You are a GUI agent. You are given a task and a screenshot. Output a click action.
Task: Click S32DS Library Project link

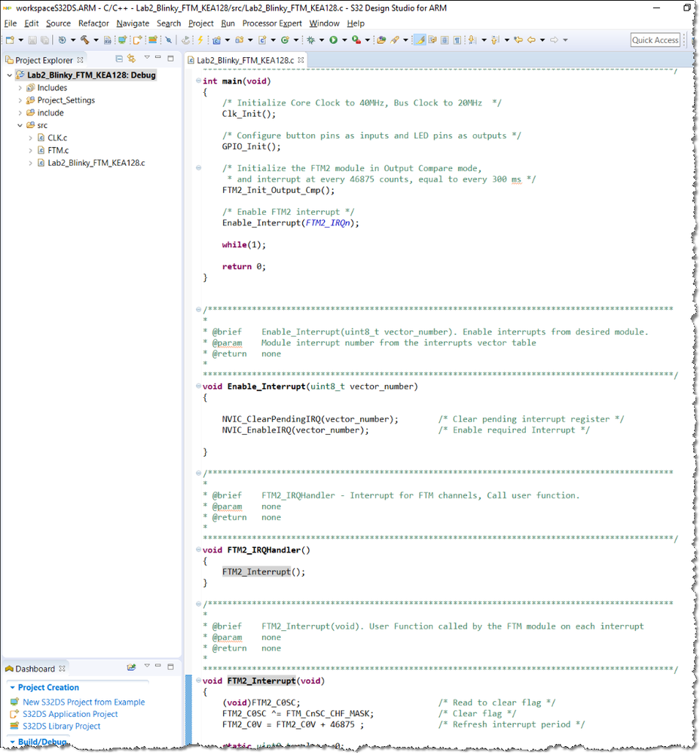point(62,726)
